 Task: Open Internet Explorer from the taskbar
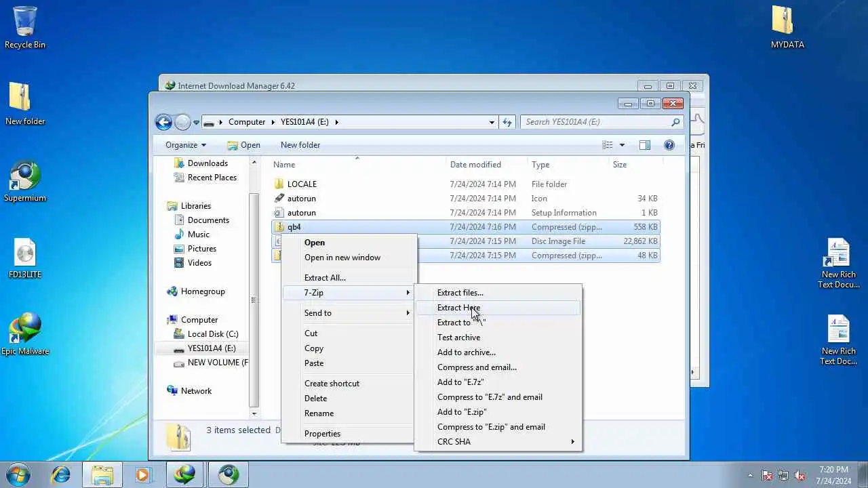[x=61, y=474]
